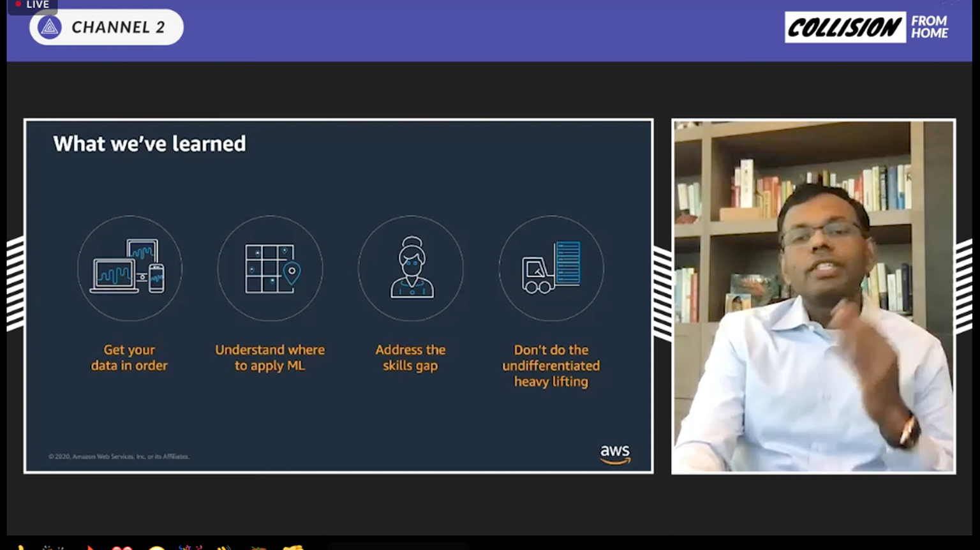Click the slide title What we've learned
This screenshot has height=550, width=980.
pos(149,144)
